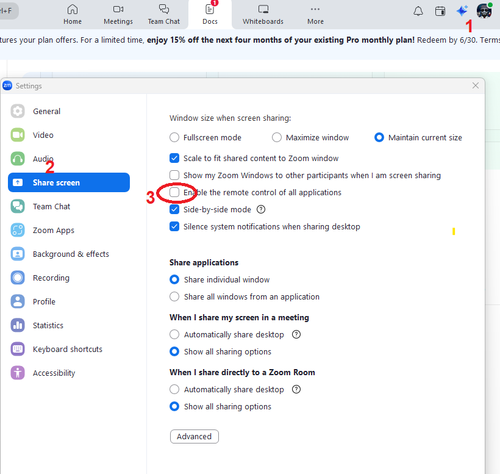Enable remote control of all applications checkbox
This screenshot has width=500, height=474.
pos(174,192)
